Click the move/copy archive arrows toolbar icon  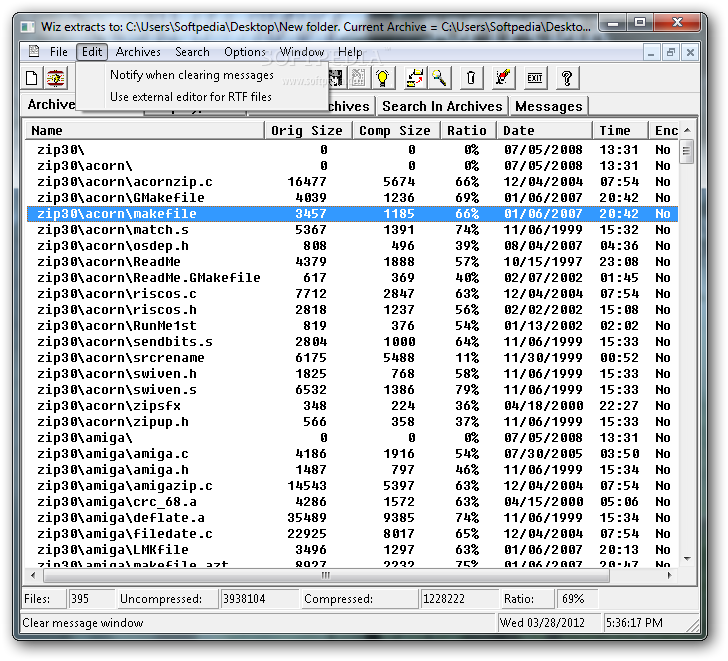[415, 78]
